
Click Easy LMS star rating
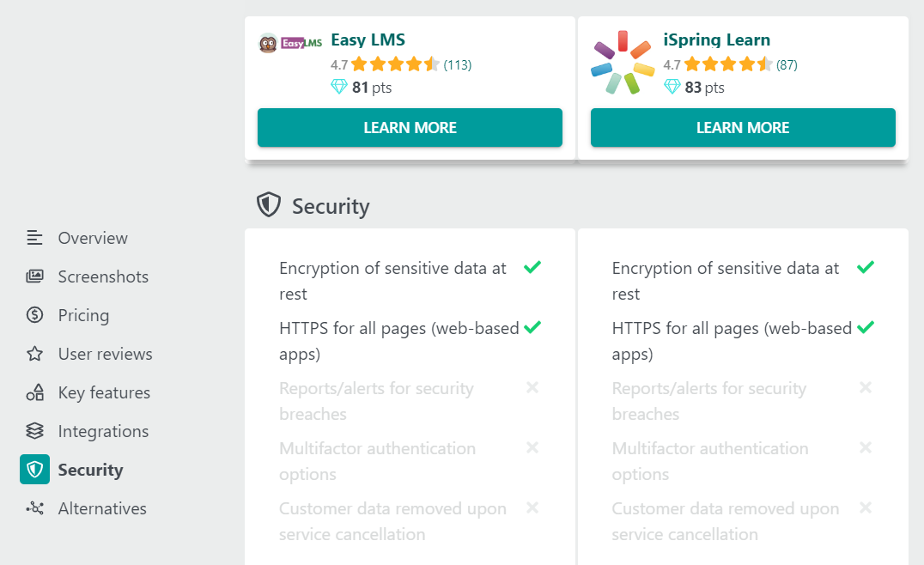[x=395, y=64]
